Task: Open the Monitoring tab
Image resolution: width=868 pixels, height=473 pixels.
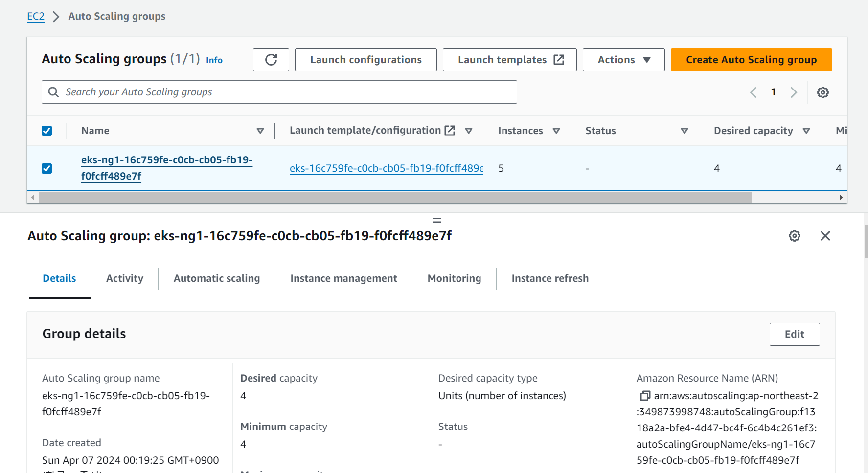Action: coord(455,278)
